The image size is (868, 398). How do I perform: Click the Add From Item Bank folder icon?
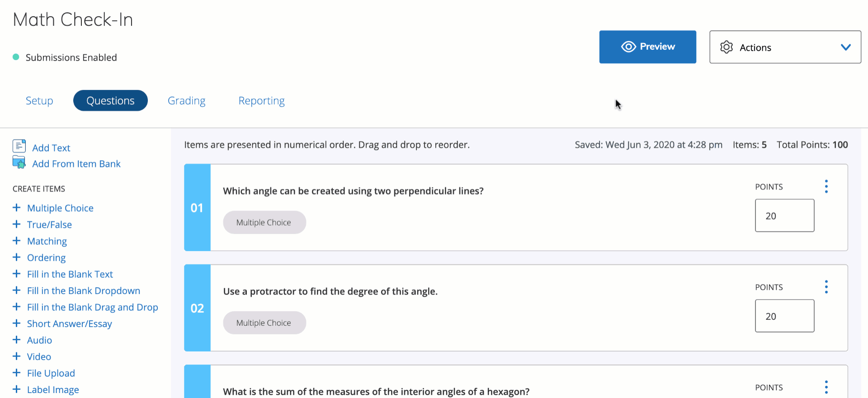(x=19, y=162)
